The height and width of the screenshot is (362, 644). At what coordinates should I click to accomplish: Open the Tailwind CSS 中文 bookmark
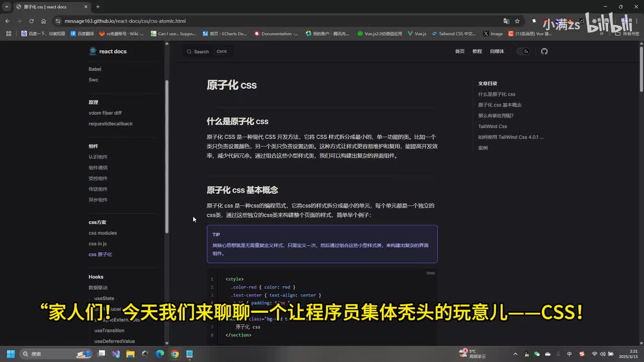pos(454,34)
